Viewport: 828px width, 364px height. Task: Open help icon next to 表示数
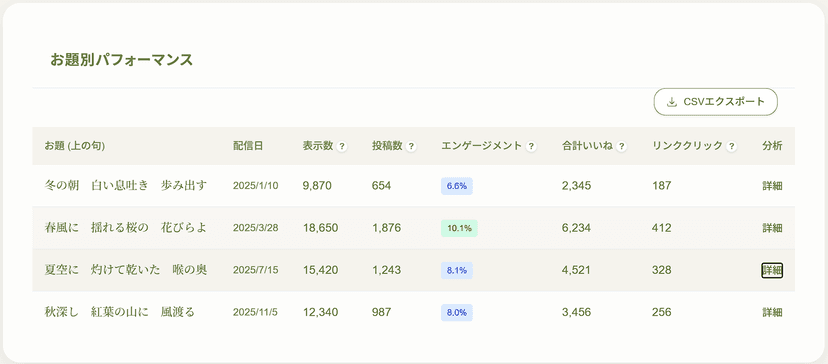coord(342,147)
